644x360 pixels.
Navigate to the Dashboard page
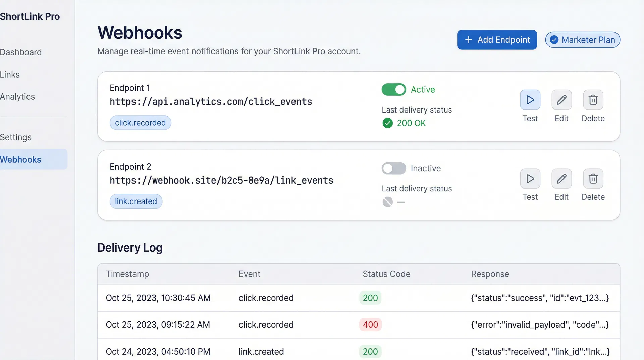[21, 52]
